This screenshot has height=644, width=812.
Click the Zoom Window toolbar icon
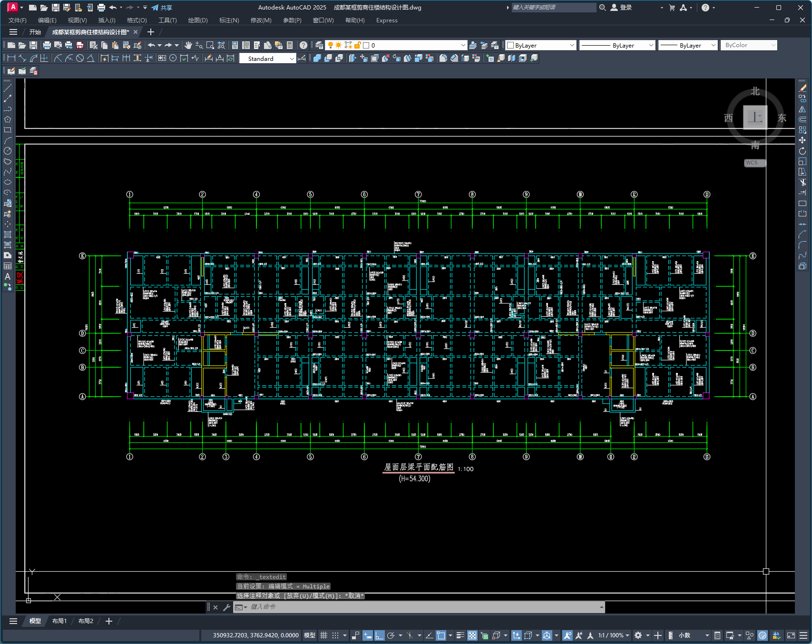(x=210, y=45)
